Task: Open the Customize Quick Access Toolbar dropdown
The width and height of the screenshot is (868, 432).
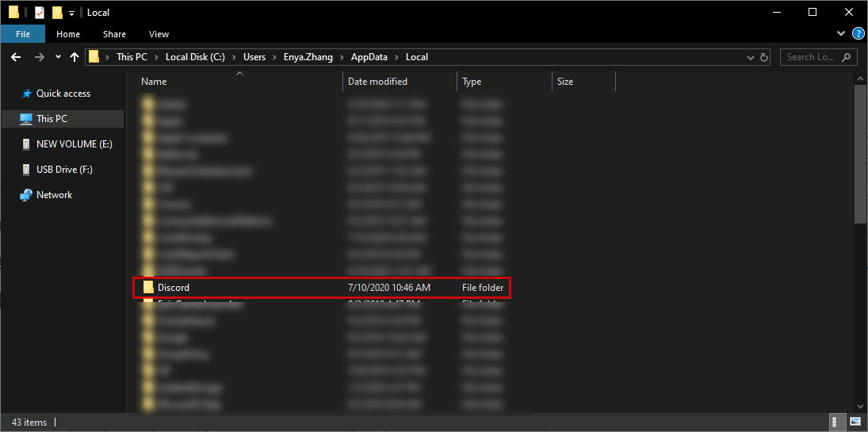Action: (71, 13)
